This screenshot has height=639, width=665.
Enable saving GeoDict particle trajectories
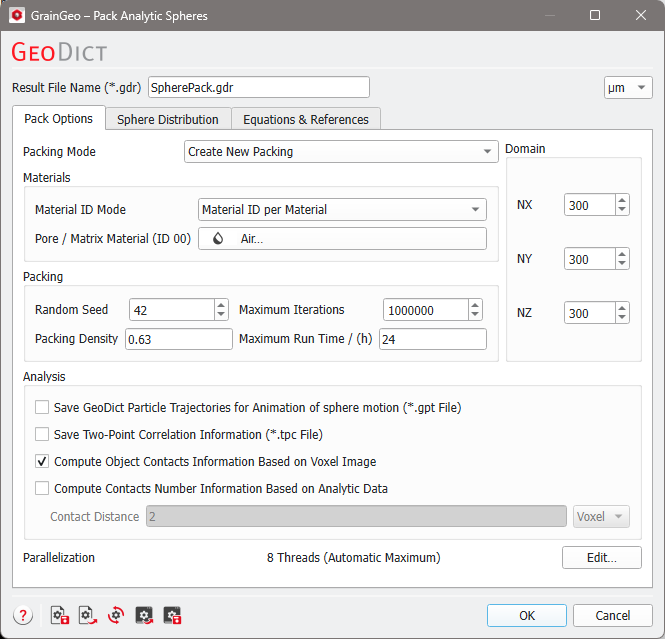pos(42,407)
